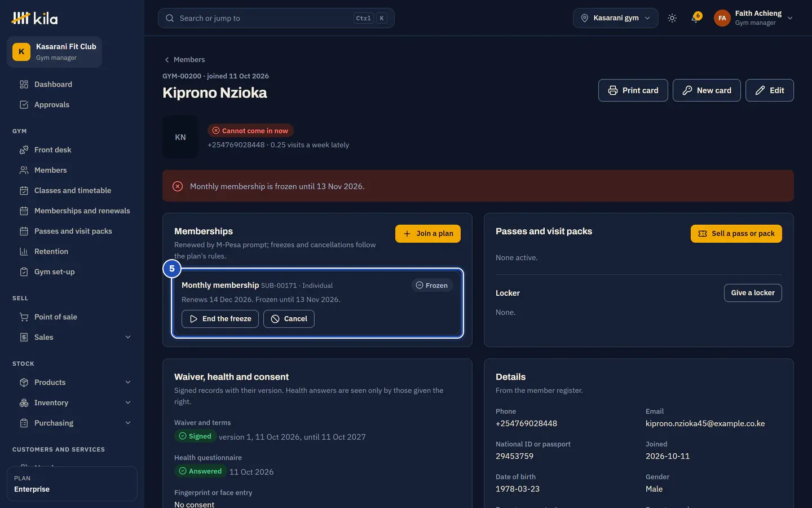Click End the freeze button
Screen dimensions: 812x508
[x=220, y=319]
